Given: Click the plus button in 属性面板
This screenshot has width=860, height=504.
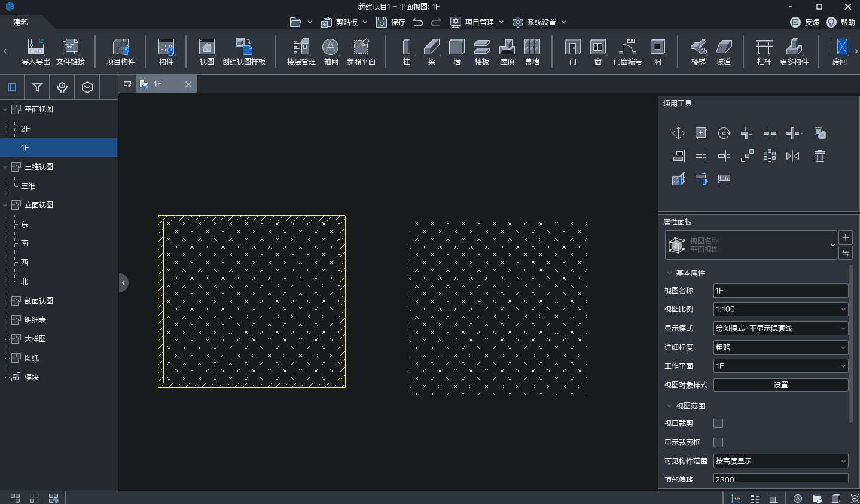Looking at the screenshot, I should [846, 237].
